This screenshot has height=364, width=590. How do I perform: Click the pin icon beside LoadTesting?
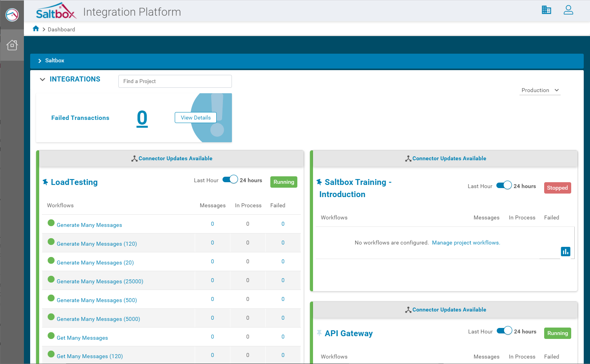45,182
